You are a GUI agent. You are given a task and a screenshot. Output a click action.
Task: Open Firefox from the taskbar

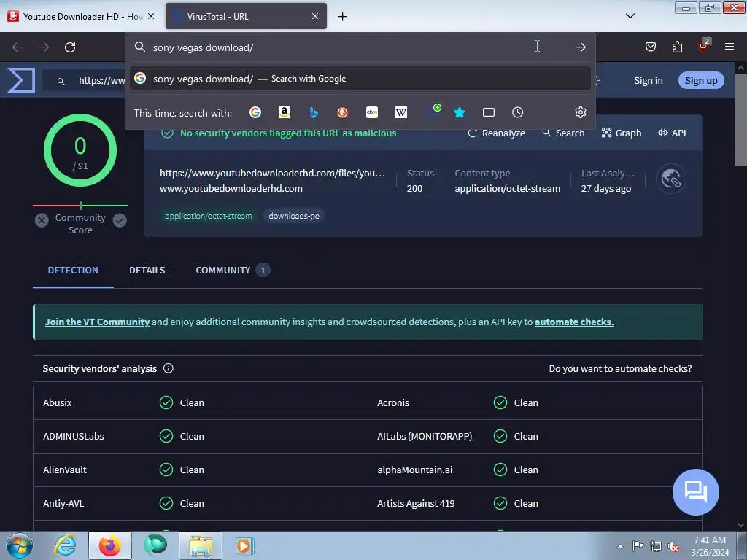tap(110, 545)
